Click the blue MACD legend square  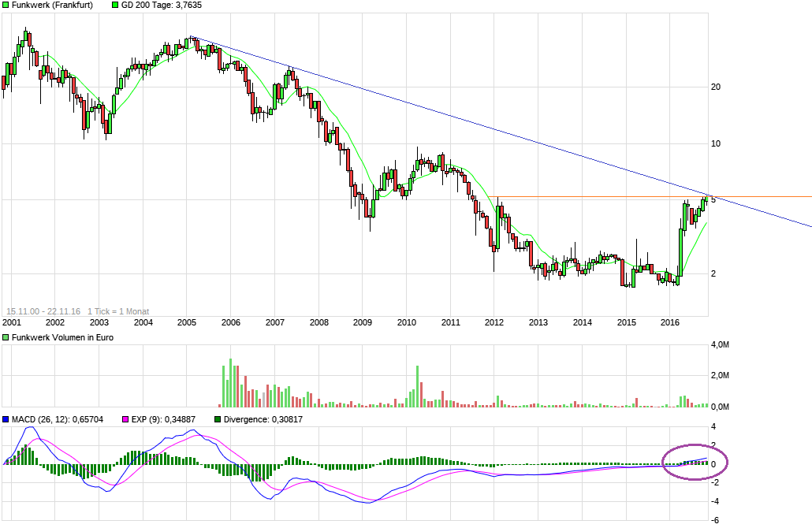pyautogui.click(x=6, y=419)
